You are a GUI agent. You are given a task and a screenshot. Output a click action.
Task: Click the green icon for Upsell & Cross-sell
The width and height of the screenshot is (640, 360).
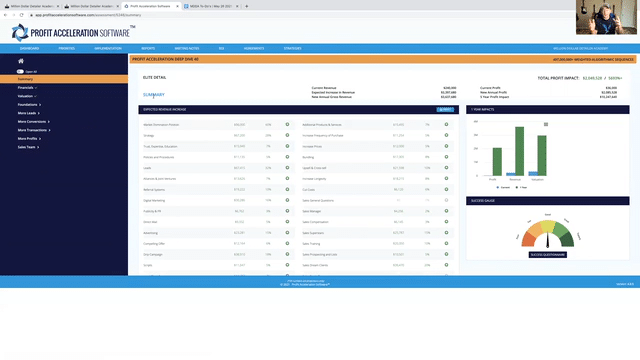pos(447,168)
